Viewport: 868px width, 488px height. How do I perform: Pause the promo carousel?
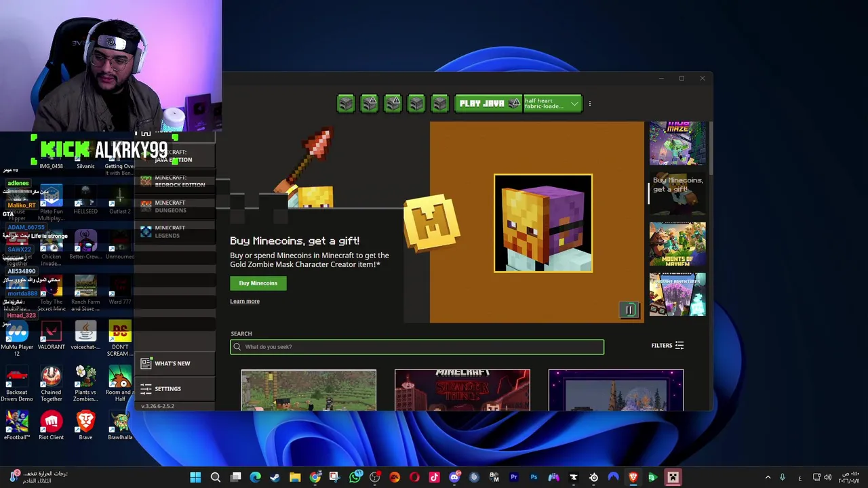[x=629, y=310]
